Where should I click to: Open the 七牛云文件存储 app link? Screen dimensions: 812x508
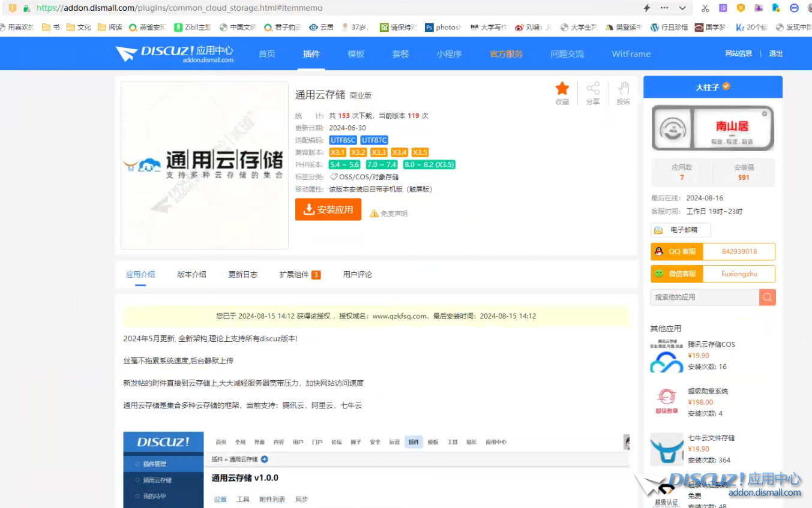711,438
